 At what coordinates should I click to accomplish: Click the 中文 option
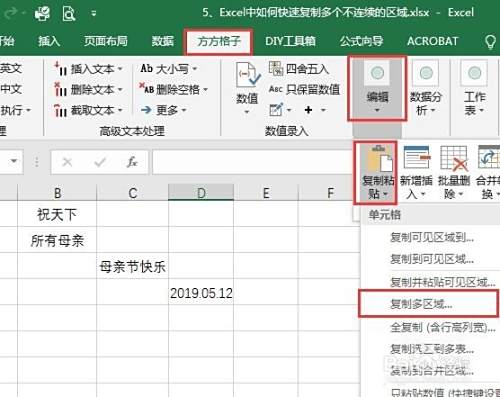11,89
